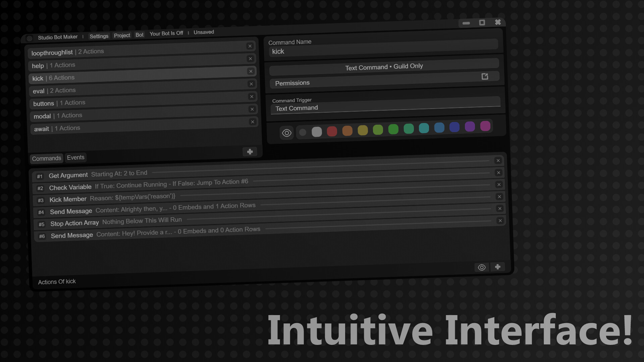Open the Settings menu
This screenshot has width=644, height=362.
99,36
